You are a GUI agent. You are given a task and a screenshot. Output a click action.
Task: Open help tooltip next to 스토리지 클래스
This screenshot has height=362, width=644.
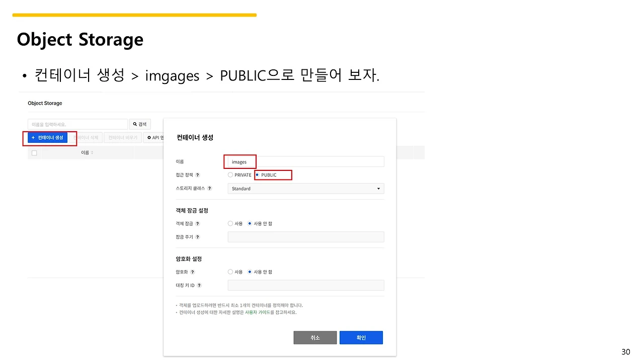(210, 188)
